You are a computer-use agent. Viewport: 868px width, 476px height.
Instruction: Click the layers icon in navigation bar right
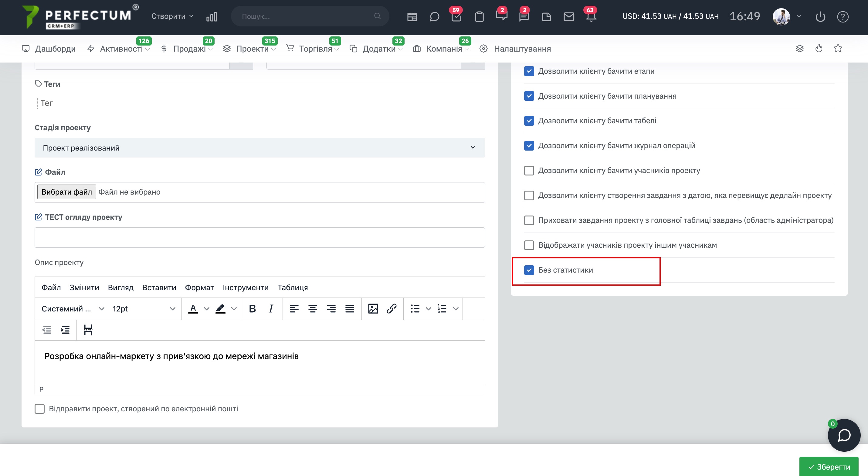pos(800,49)
